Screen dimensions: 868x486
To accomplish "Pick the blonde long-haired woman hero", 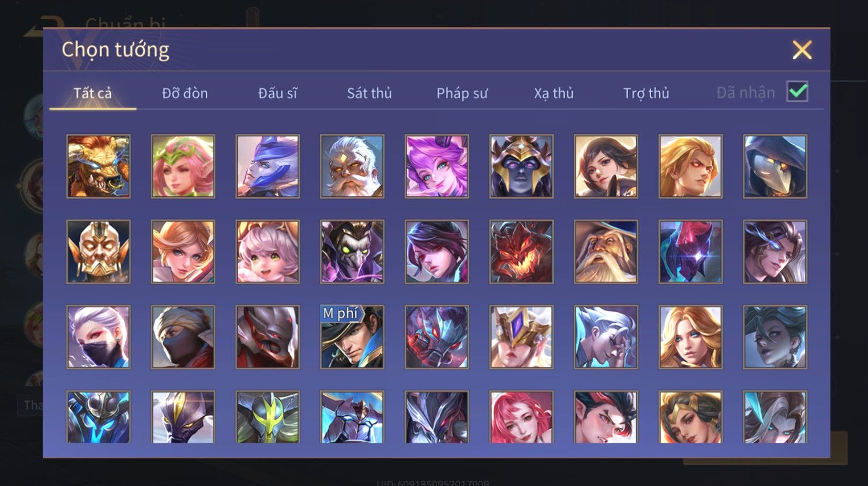I will click(690, 337).
